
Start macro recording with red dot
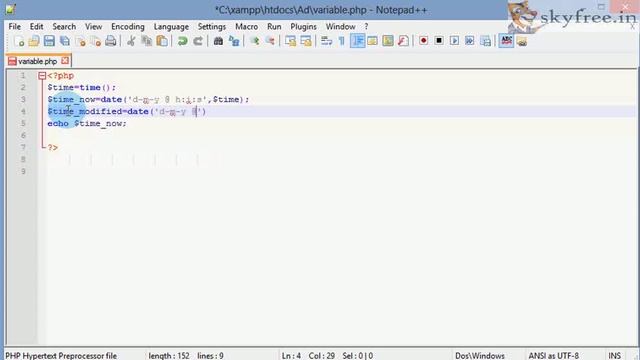point(423,41)
